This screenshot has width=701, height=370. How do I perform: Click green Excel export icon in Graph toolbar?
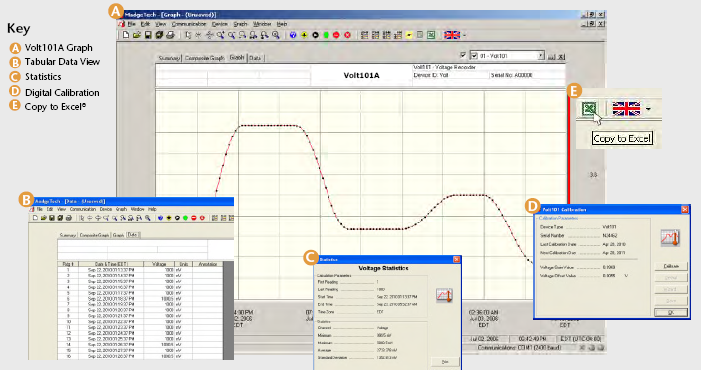click(x=431, y=35)
